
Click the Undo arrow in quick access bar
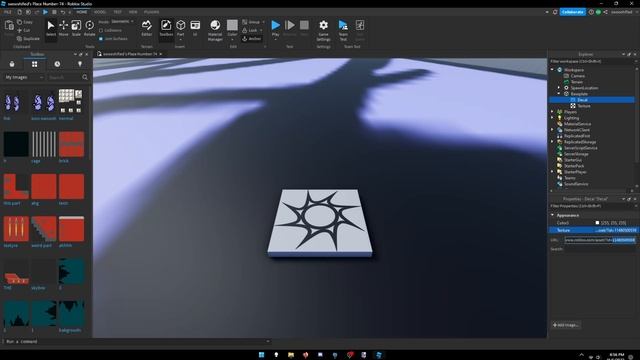[x=63, y=12]
